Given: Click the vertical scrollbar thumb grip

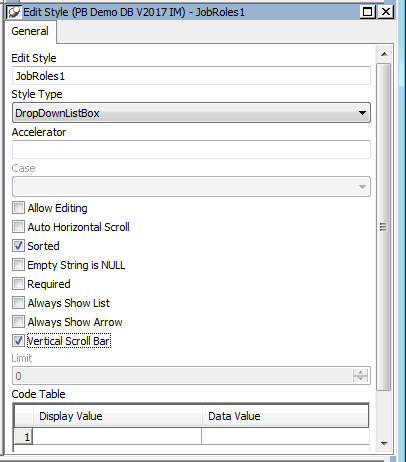Looking at the screenshot, I should [x=383, y=227].
